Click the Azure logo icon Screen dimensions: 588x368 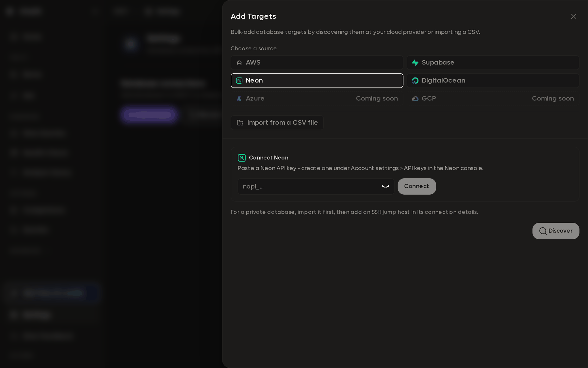click(239, 98)
